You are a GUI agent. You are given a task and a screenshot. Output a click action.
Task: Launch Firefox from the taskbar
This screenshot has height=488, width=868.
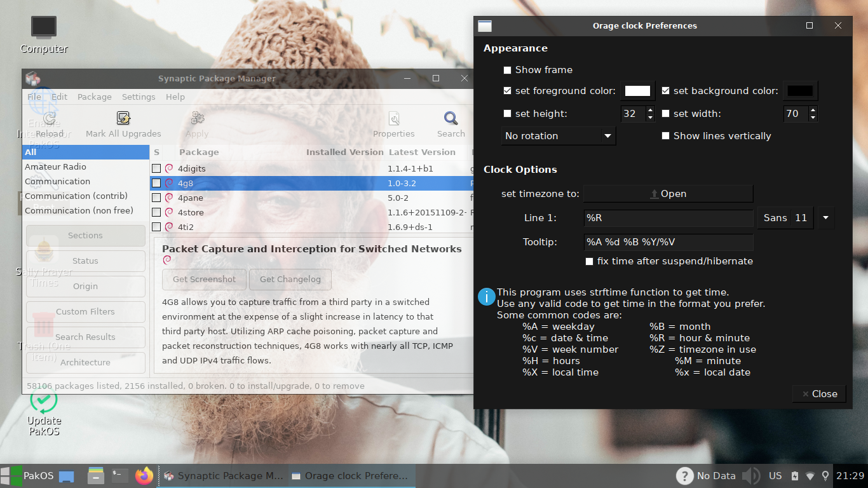(x=144, y=476)
